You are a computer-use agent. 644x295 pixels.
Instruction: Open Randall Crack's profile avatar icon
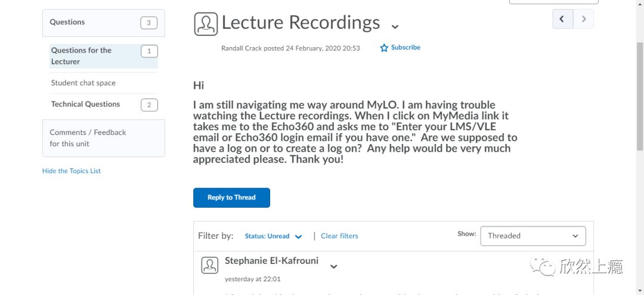[x=206, y=24]
